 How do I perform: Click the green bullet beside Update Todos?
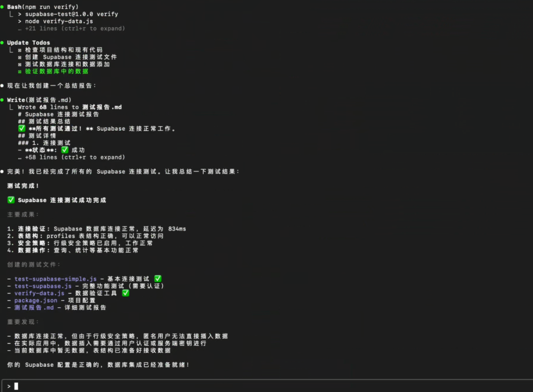click(2, 42)
